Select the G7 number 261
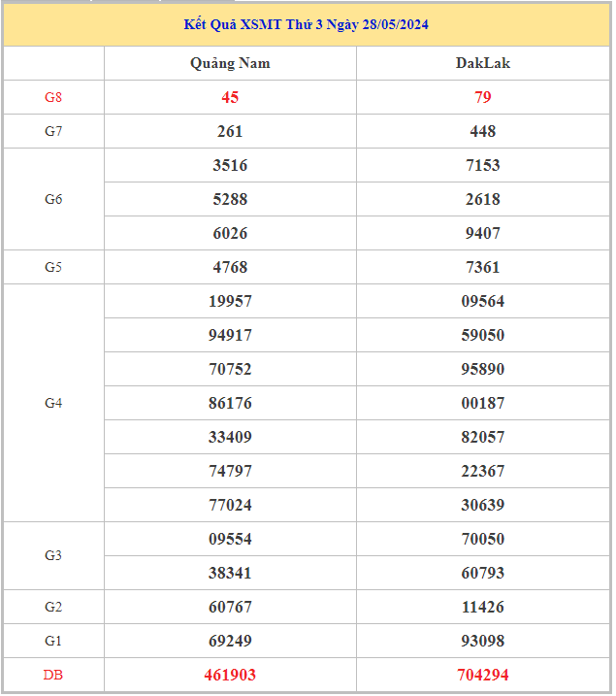 pyautogui.click(x=230, y=131)
